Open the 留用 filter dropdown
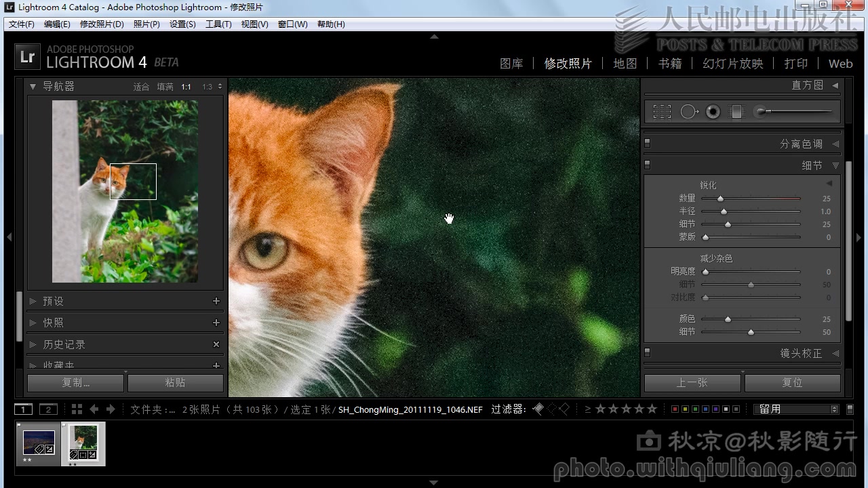This screenshot has width=868, height=488. point(796,409)
